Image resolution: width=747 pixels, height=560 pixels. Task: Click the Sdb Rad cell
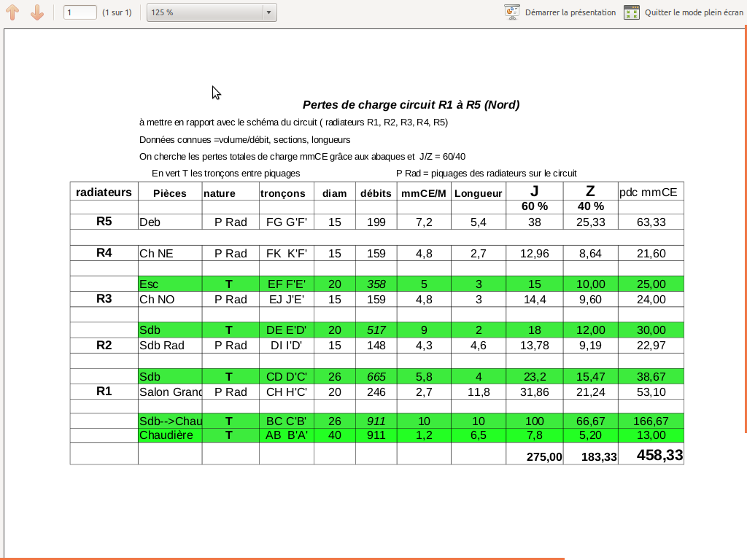pos(170,345)
